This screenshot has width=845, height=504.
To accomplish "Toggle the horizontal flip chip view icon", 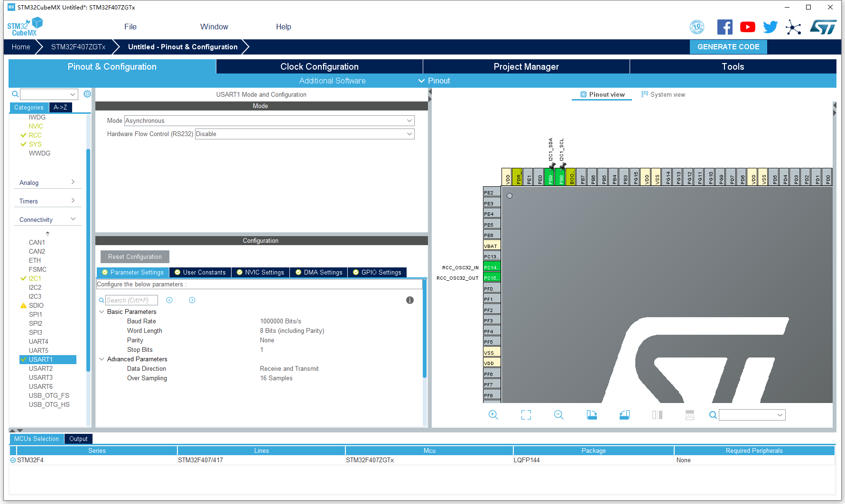I will point(657,415).
